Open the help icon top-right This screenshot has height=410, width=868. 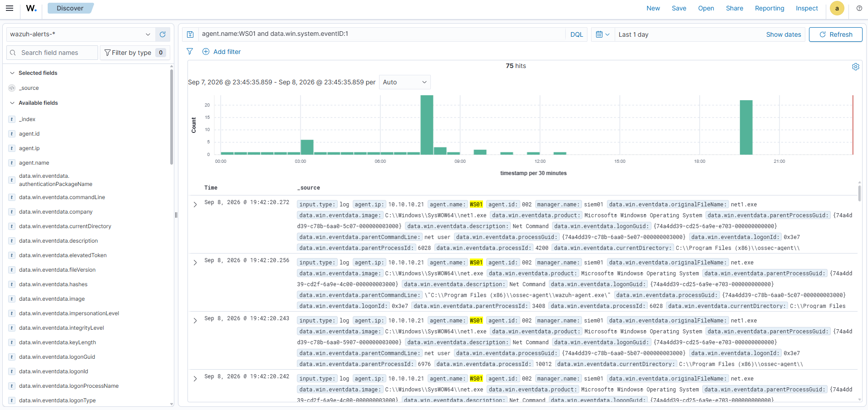coord(859,8)
